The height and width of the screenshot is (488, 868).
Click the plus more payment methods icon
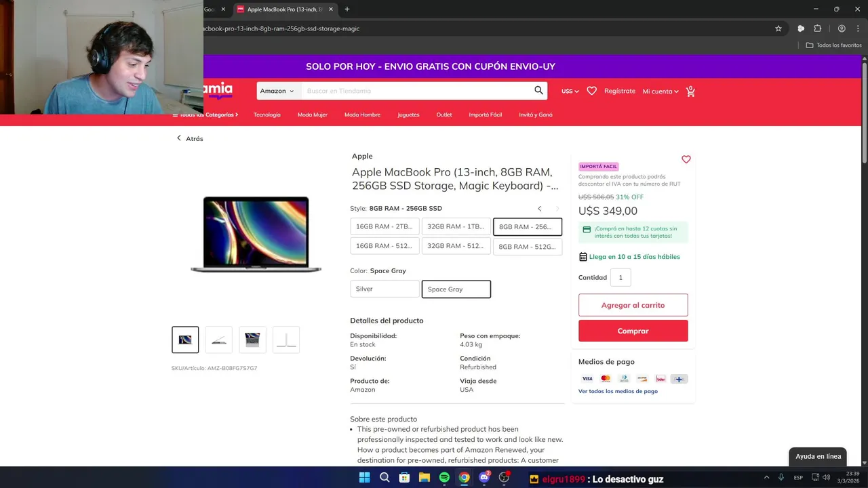[x=679, y=379]
